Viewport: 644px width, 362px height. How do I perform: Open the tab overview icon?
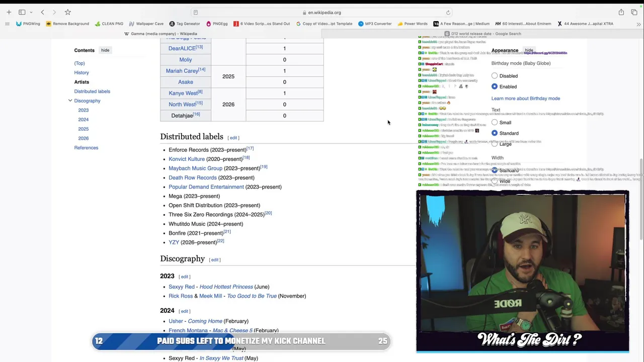[x=634, y=12]
